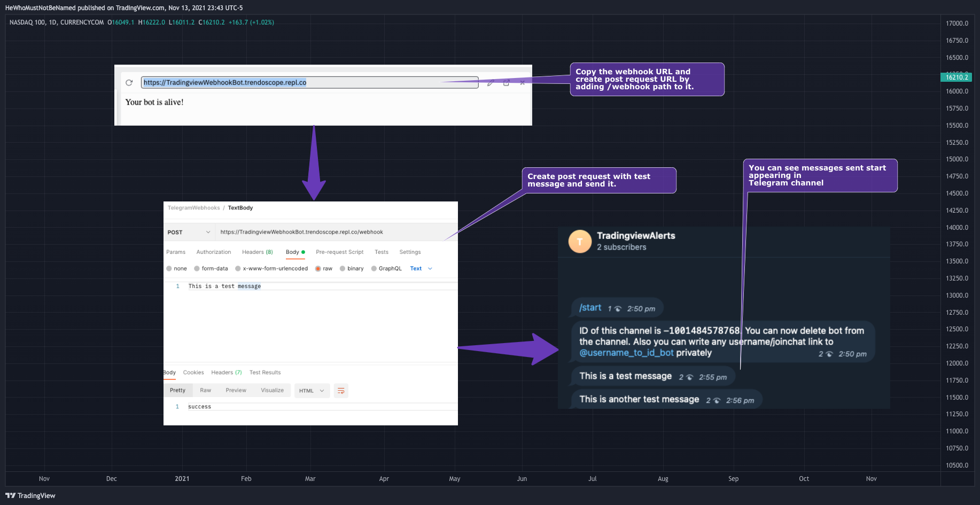Select the 'binary' body type radio
Viewport: 980px width, 505px height.
(x=343, y=269)
